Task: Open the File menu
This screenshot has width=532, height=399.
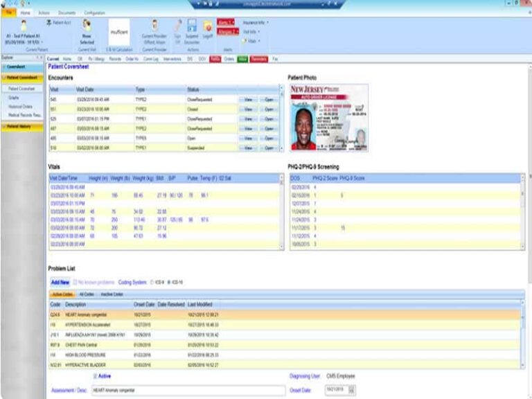Action: [8, 12]
